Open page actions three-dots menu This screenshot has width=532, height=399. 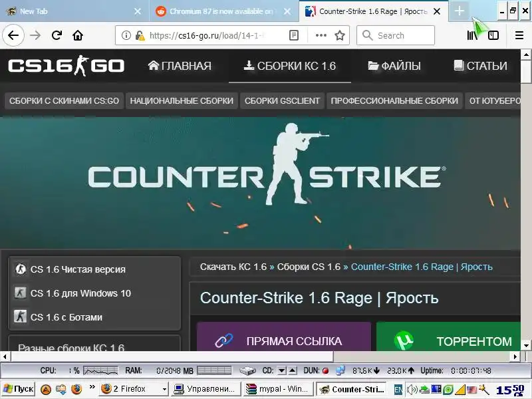pyautogui.click(x=321, y=35)
